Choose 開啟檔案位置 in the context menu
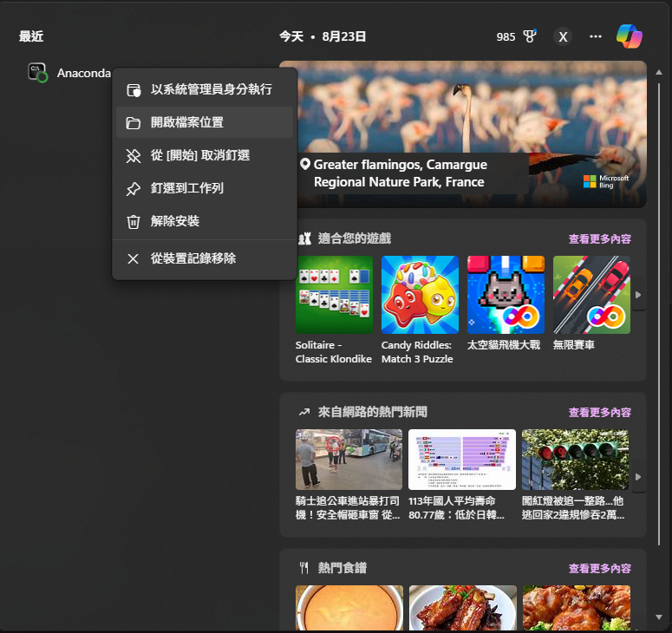 click(x=205, y=122)
